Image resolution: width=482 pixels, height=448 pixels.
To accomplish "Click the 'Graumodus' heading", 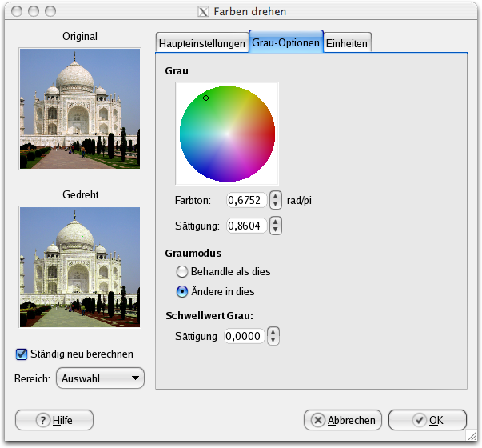I will (x=193, y=254).
